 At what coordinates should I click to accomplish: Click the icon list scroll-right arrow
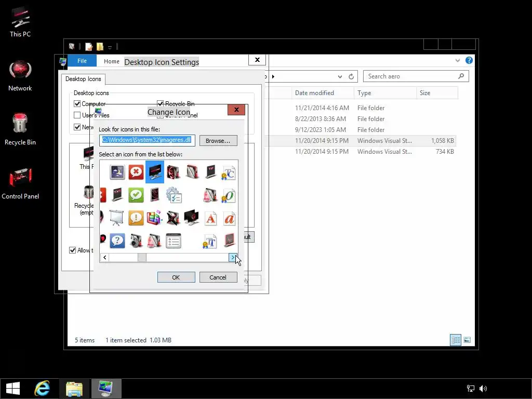232,258
